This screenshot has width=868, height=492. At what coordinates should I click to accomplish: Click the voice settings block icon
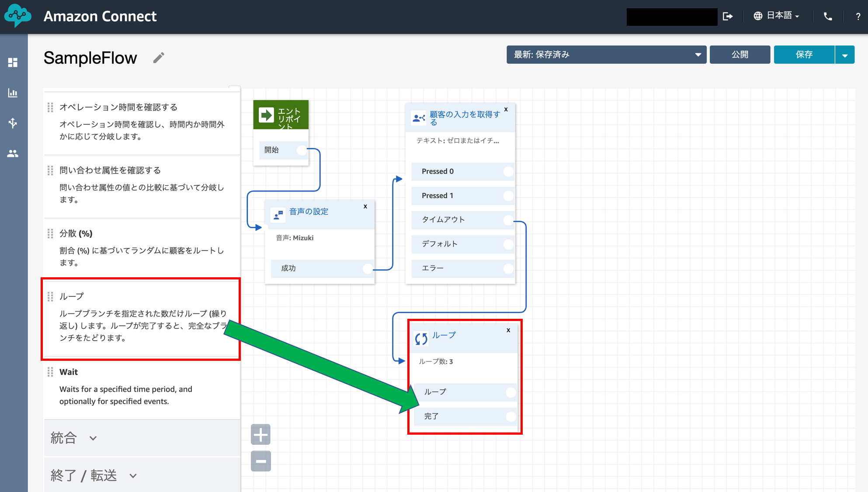coord(278,215)
